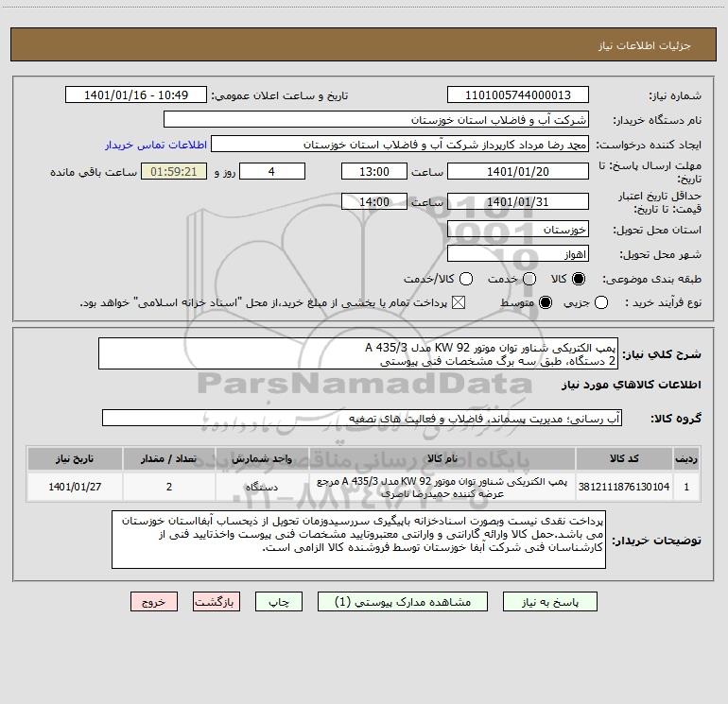Select the متوسط purchase type radio
Image resolution: width=728 pixels, height=704 pixels.
546,302
